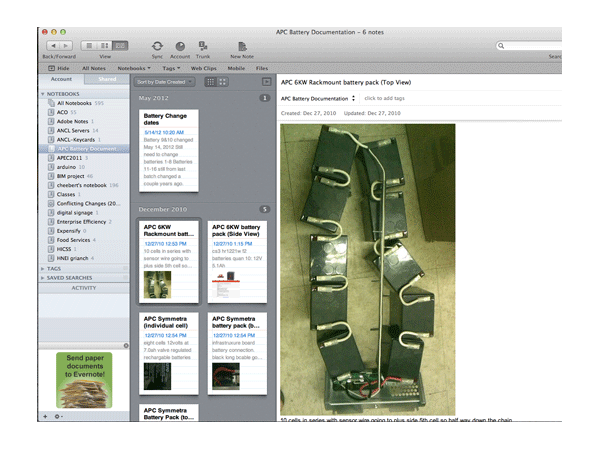Collapse the NOTEBOOKS section
600x450 pixels.
(x=43, y=94)
